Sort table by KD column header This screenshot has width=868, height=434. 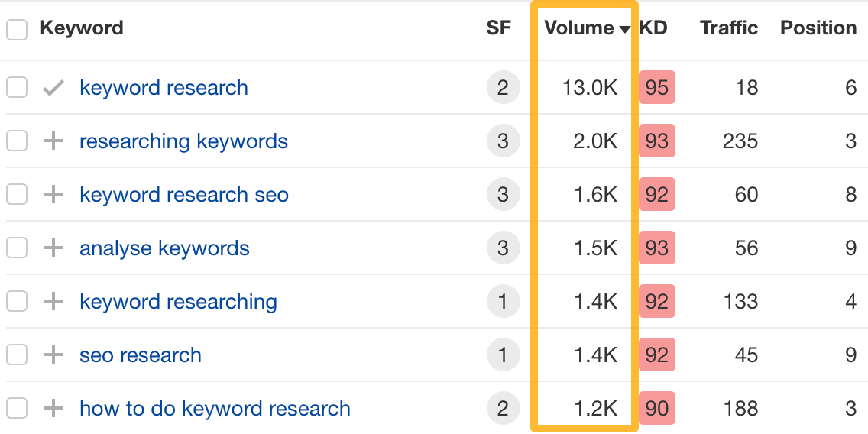tap(653, 28)
